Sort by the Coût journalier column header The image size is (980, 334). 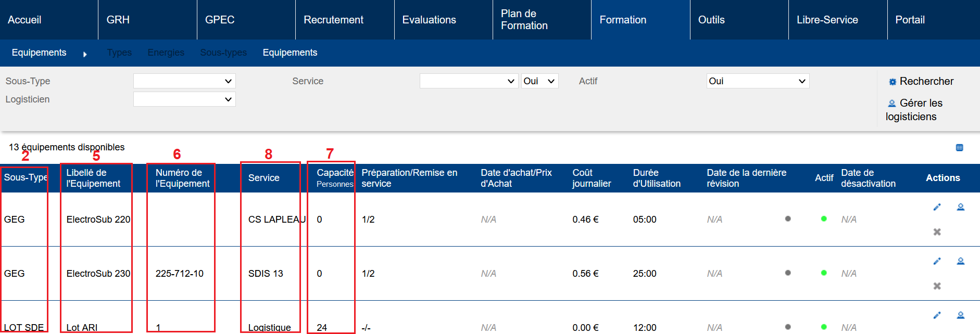591,178
